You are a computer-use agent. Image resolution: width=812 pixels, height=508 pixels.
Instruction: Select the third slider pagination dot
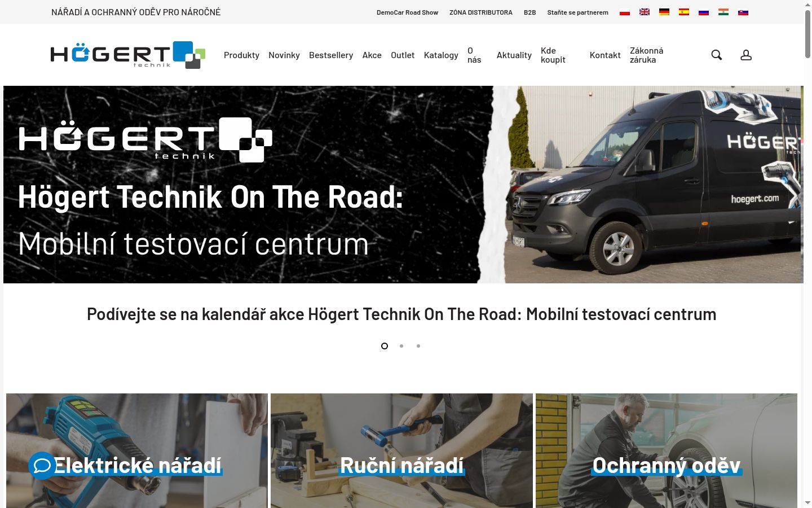(x=418, y=346)
